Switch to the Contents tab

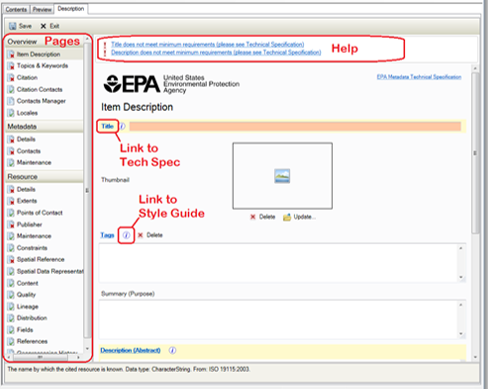16,9
